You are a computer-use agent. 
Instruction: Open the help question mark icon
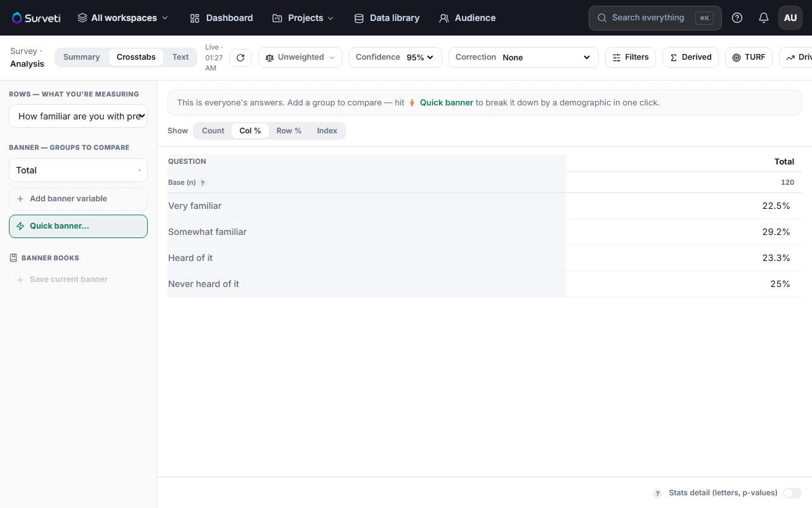pos(737,18)
